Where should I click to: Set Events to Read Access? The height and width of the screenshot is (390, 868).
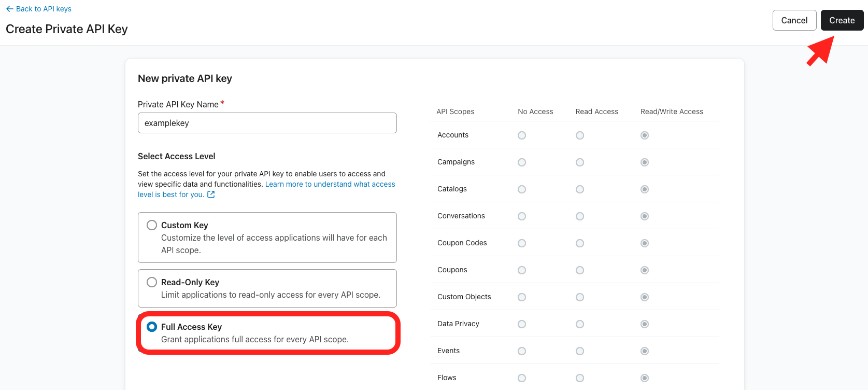580,351
